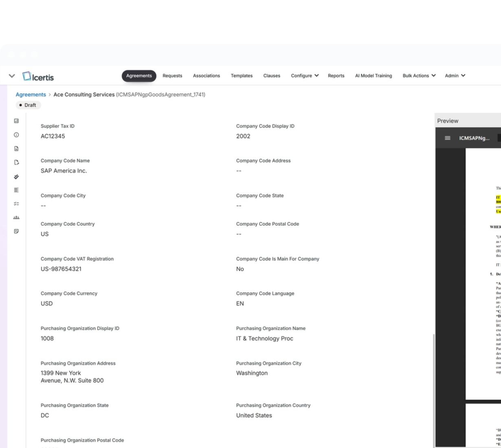
Task: Open the team people icon in sidebar
Action: click(x=16, y=217)
